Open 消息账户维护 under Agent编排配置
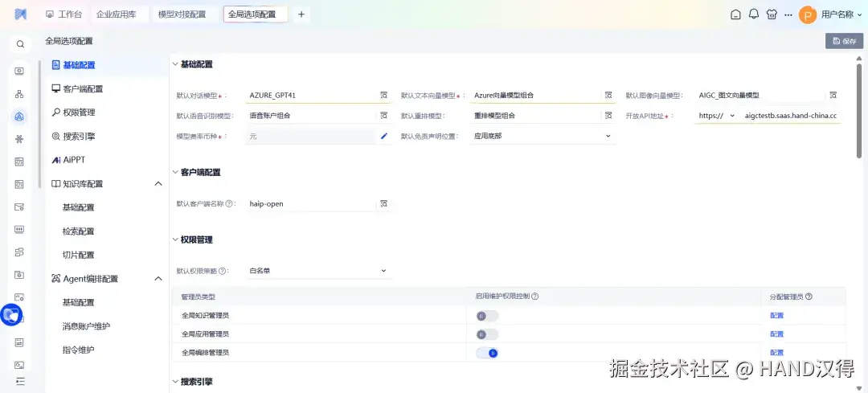Screen dimensions: 868x393 tap(86, 326)
